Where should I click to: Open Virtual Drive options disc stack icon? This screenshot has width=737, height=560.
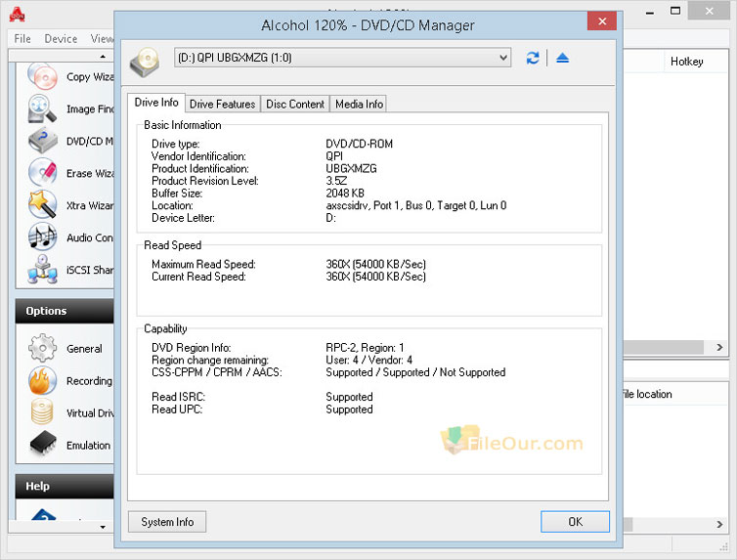coord(42,412)
